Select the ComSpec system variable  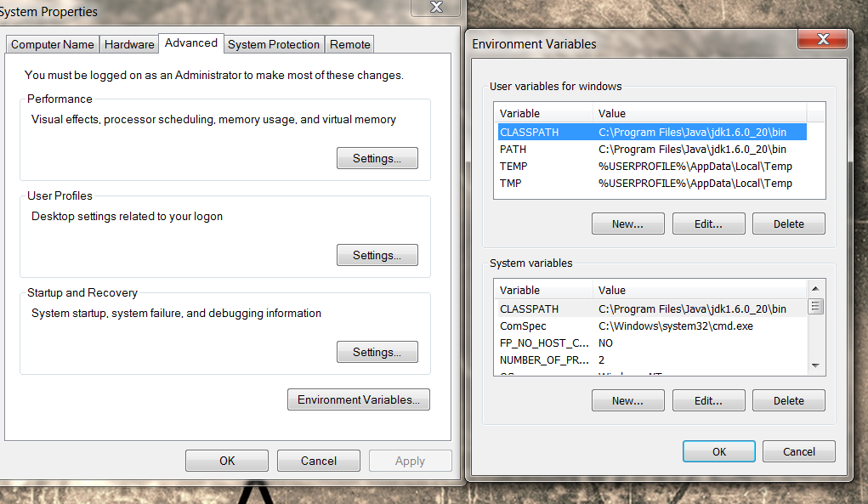click(652, 326)
